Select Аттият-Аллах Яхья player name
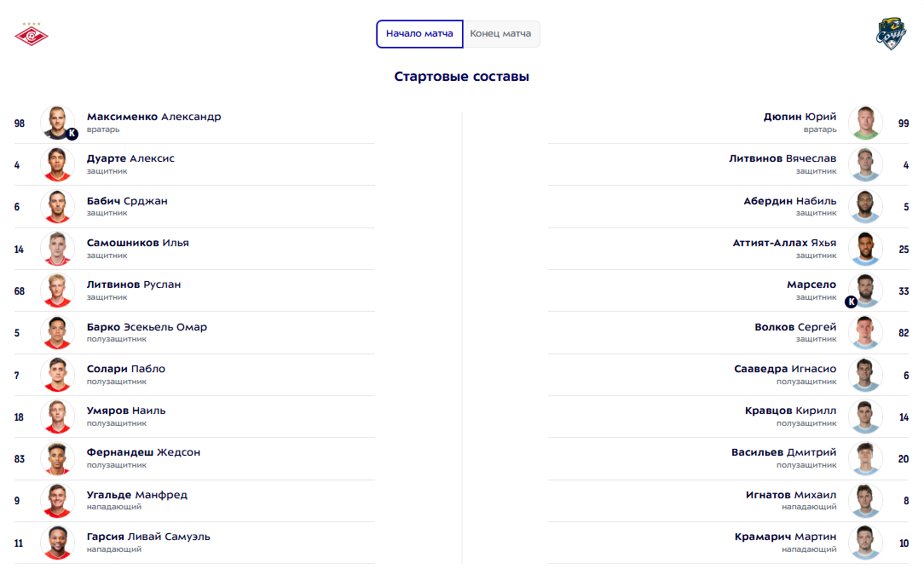Image resolution: width=924 pixels, height=569 pixels. coord(784,243)
